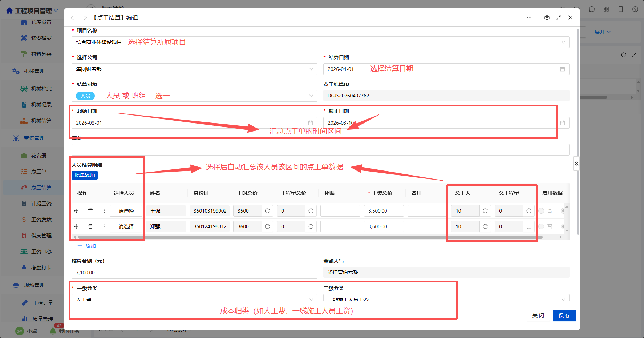The height and width of the screenshot is (338, 644).
Task: Collapse side panel with double-chevron icon
Action: [576, 164]
